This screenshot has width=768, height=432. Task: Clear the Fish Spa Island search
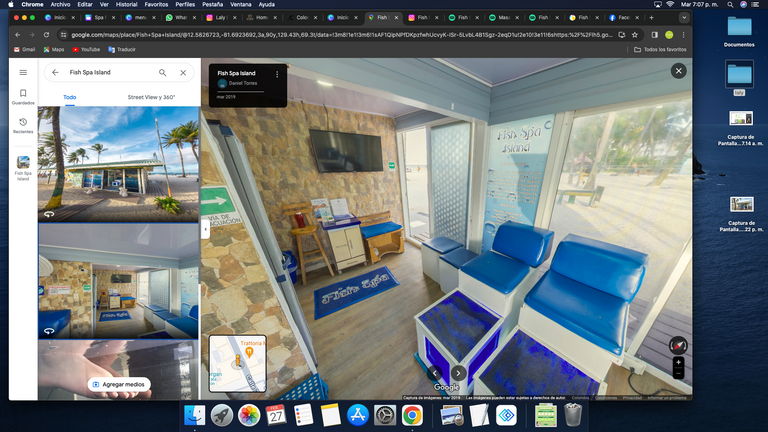pyautogui.click(x=183, y=73)
